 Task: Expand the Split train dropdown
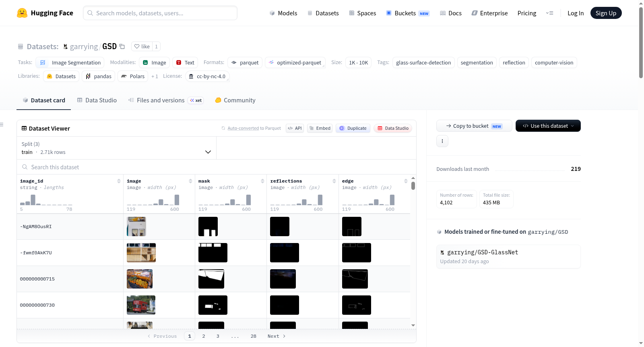[116, 148]
